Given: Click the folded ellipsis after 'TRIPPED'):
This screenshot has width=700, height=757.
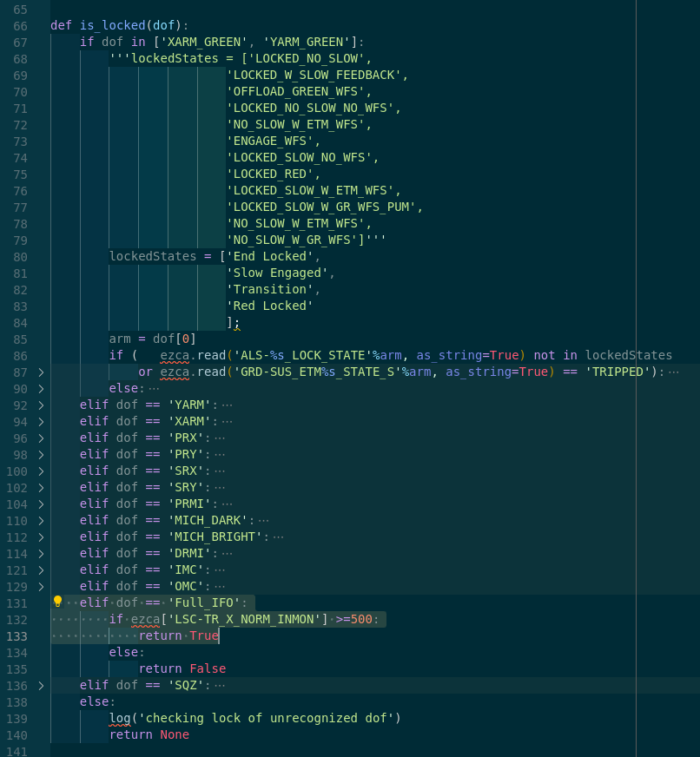Looking at the screenshot, I should point(674,372).
